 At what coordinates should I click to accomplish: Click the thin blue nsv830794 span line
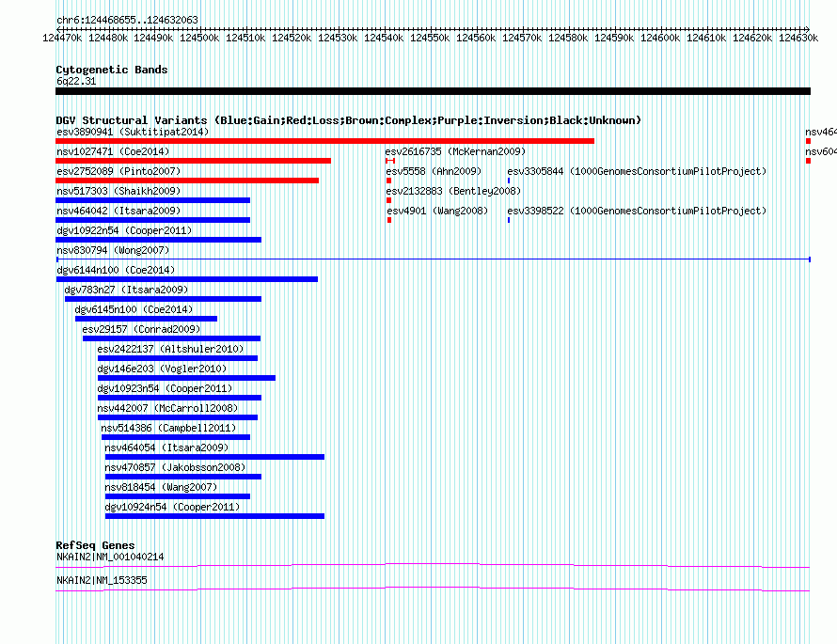[434, 259]
